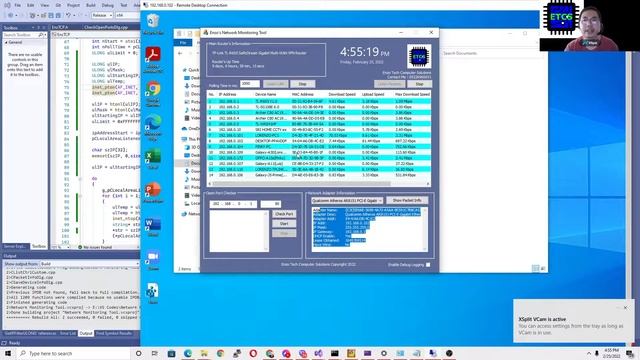Click the File tab in File Explorer
Image resolution: width=640 pixels, height=360 pixels.
183,42
